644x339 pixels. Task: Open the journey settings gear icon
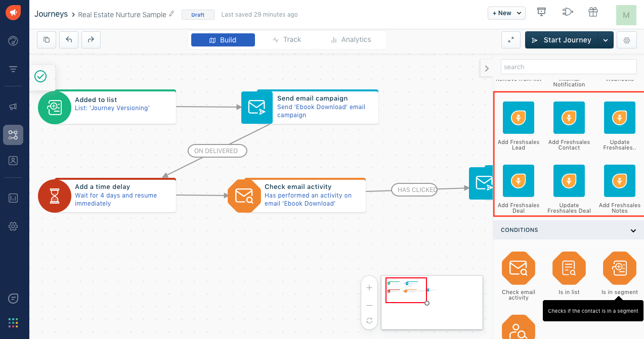pyautogui.click(x=626, y=39)
